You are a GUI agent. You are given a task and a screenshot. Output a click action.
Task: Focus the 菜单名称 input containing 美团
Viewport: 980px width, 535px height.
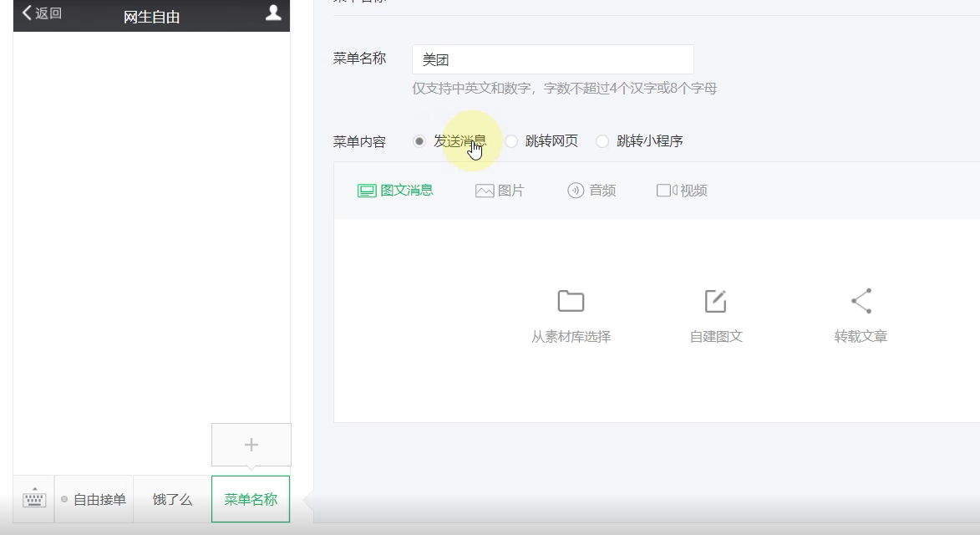(x=552, y=59)
